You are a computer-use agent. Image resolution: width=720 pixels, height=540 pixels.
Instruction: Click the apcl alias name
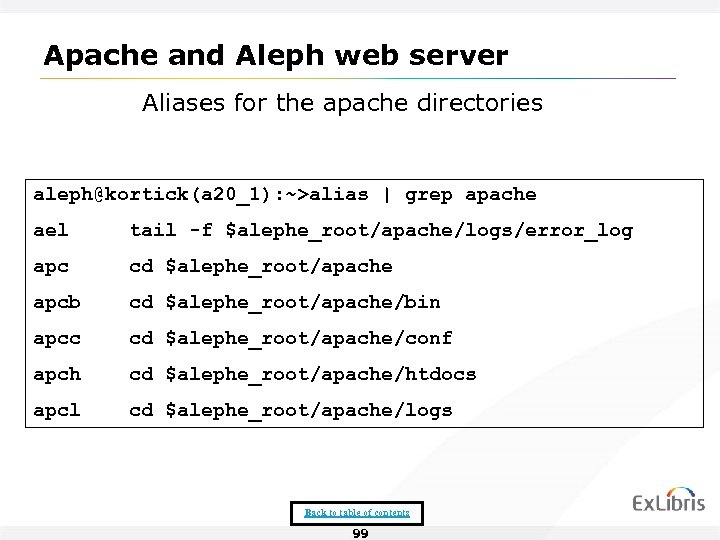pyautogui.click(x=57, y=410)
